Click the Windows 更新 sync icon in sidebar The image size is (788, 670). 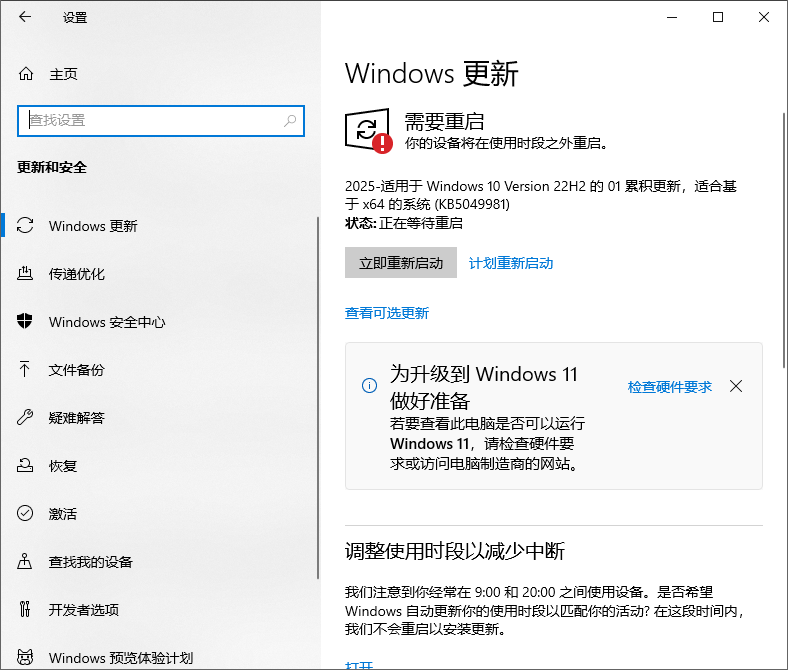(x=25, y=226)
